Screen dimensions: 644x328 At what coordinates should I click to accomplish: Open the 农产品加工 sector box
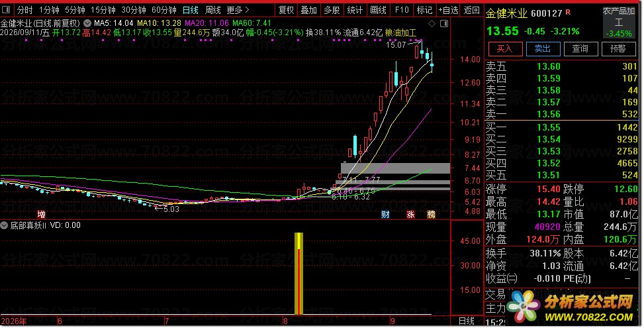click(619, 23)
